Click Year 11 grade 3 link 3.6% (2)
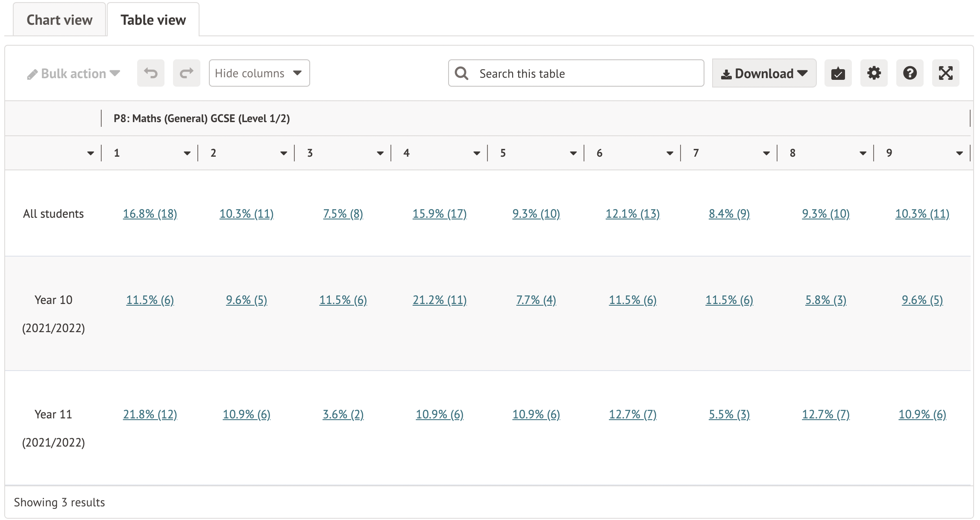The height and width of the screenshot is (520, 980). pyautogui.click(x=343, y=415)
